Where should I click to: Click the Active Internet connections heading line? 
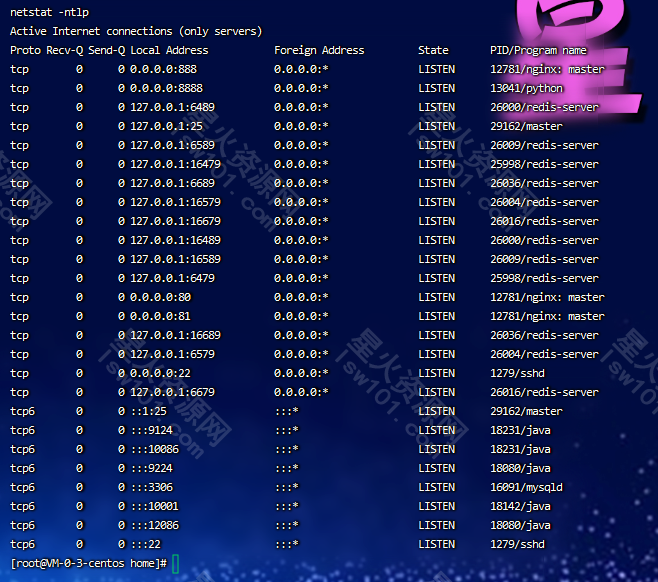point(136,31)
